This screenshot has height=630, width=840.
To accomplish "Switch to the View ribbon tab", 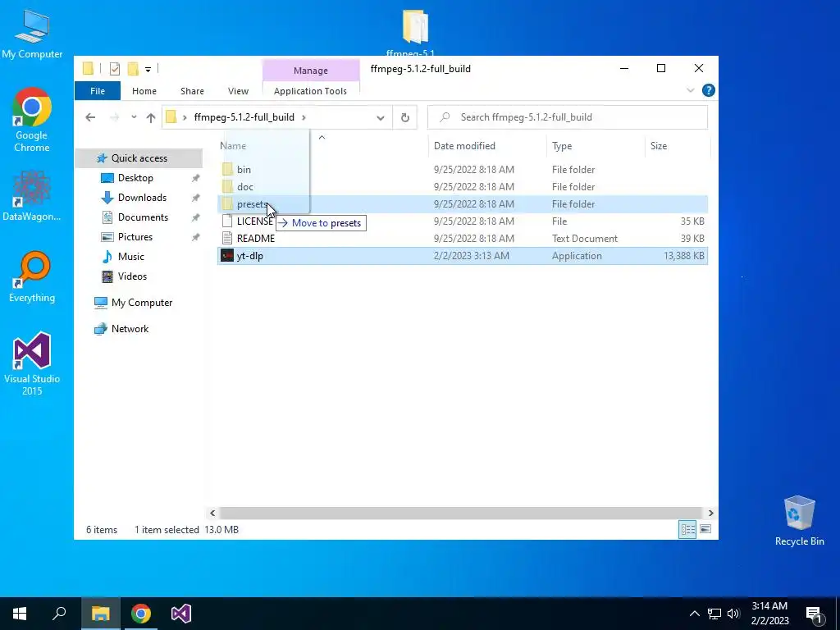I will pyautogui.click(x=238, y=91).
